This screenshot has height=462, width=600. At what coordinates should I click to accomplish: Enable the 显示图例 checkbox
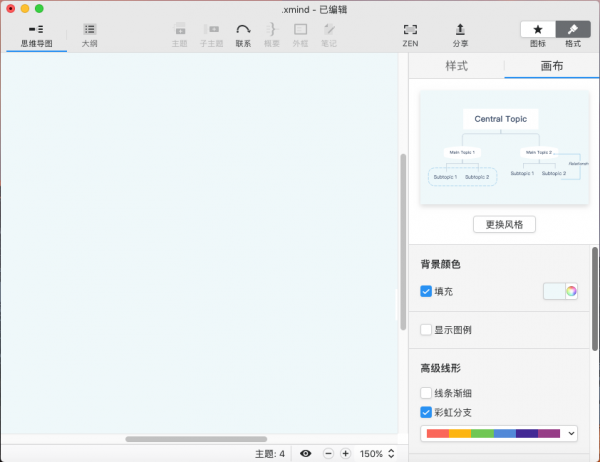click(x=426, y=330)
